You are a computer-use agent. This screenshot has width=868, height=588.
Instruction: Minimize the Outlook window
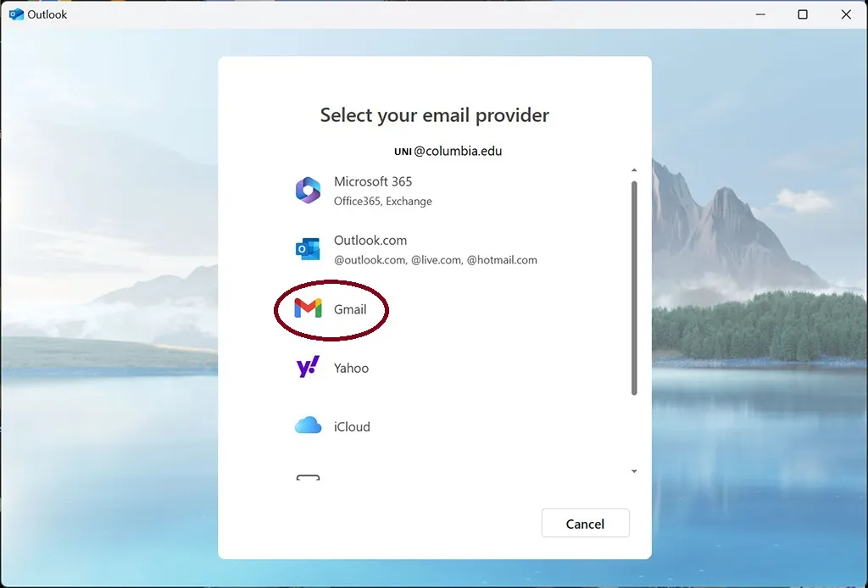760,14
